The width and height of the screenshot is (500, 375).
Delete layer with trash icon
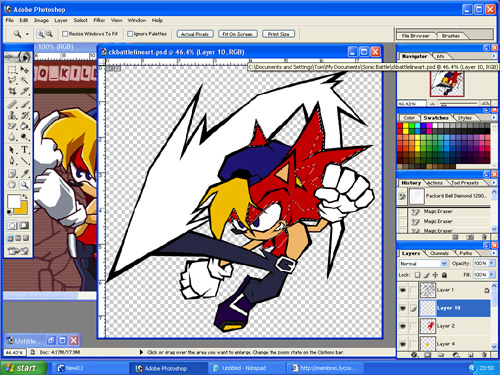coord(484,355)
